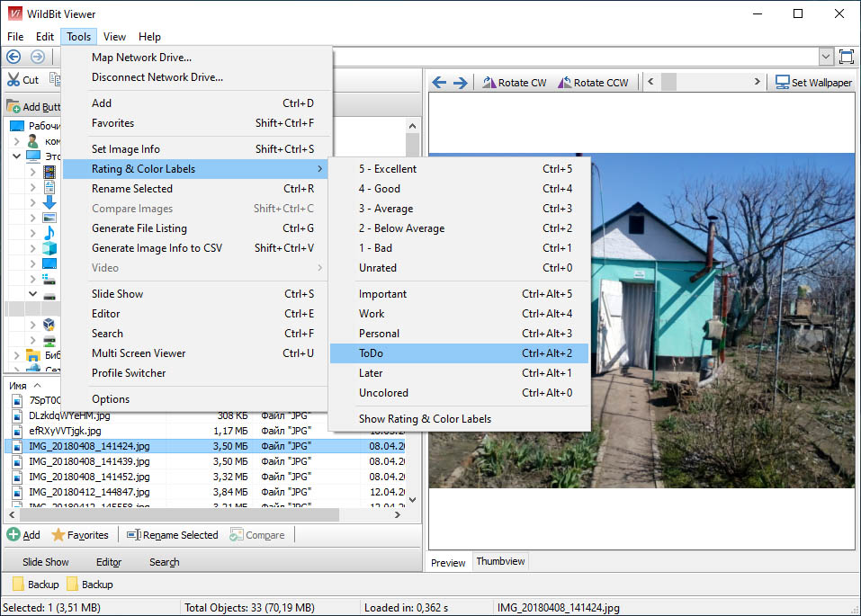Expand the Библиотеки tree node
Image resolution: width=861 pixels, height=616 pixels.
(x=16, y=355)
